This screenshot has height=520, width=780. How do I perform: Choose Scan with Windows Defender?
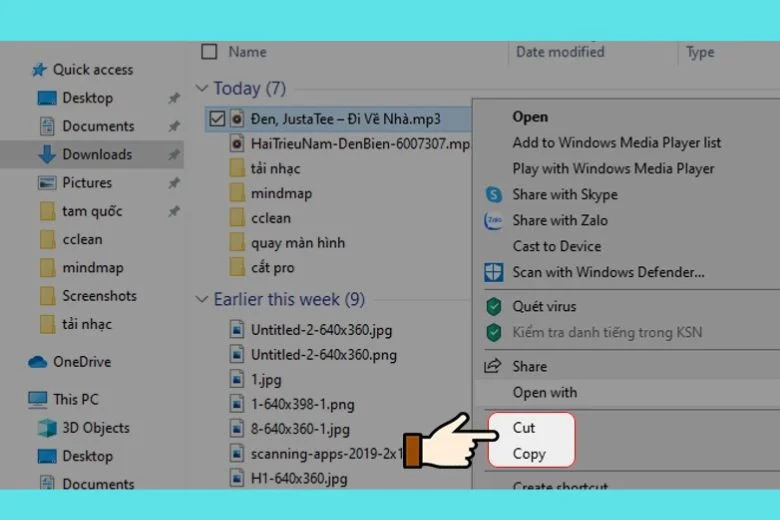[608, 272]
